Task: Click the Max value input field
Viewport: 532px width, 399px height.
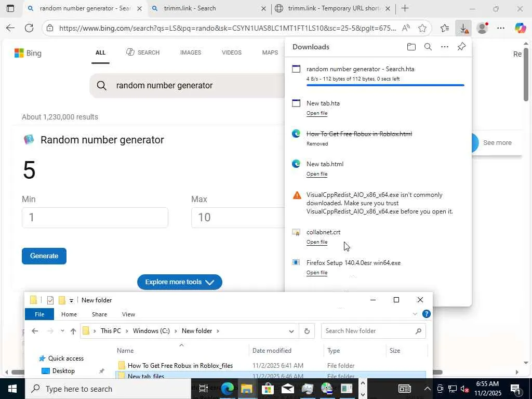Action: [x=237, y=218]
